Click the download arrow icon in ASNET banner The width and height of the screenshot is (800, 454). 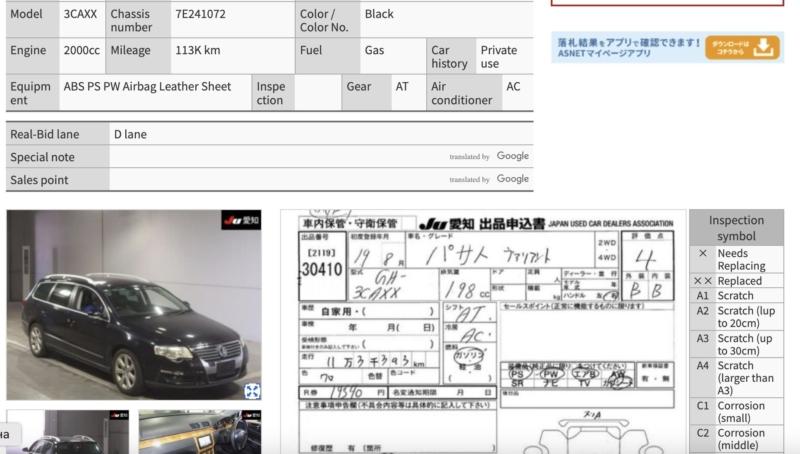point(765,48)
